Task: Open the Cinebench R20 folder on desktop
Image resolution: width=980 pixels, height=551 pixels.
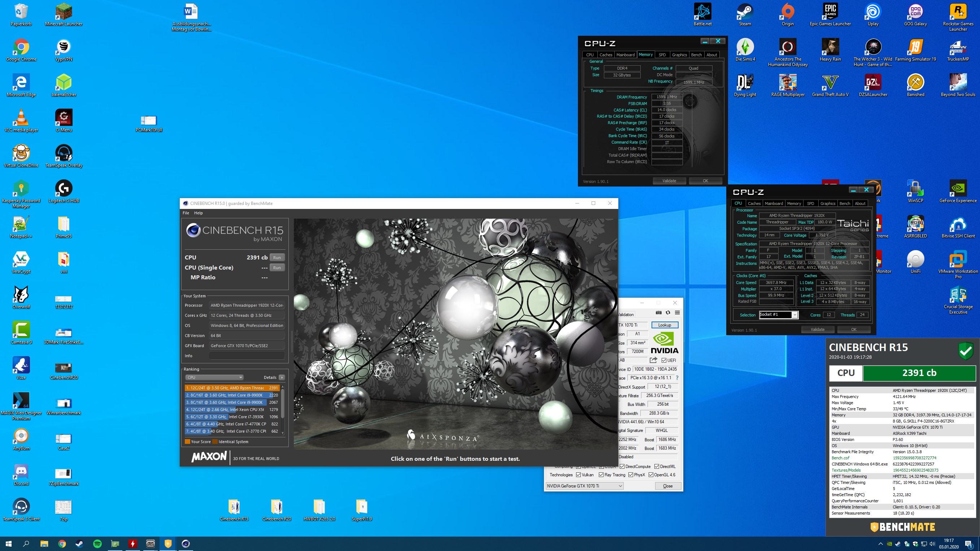Action: pyautogui.click(x=276, y=510)
